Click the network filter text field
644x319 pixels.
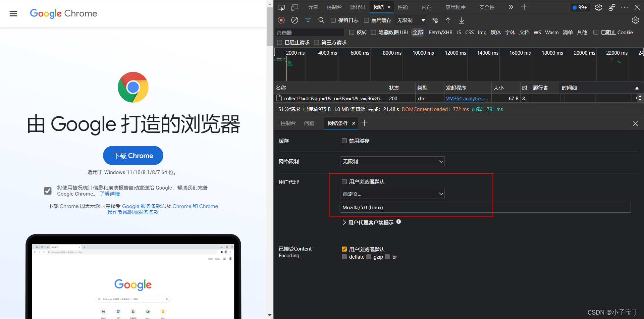pos(309,32)
